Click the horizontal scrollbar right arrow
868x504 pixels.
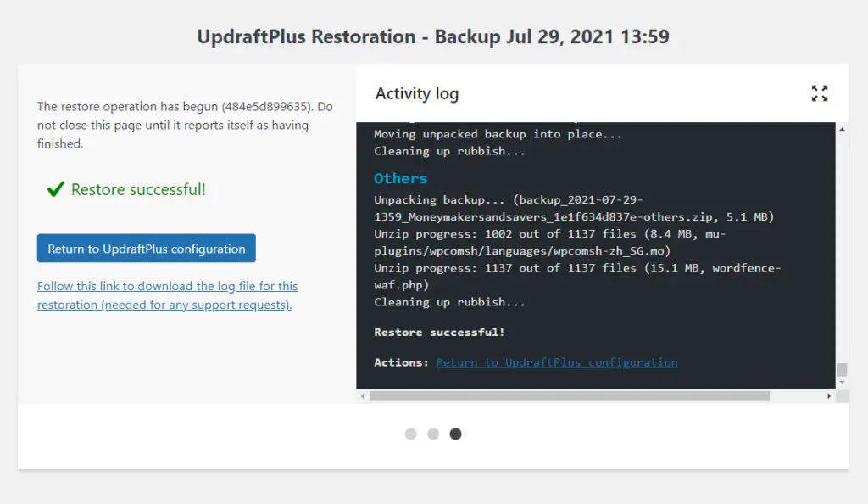pyautogui.click(x=829, y=396)
